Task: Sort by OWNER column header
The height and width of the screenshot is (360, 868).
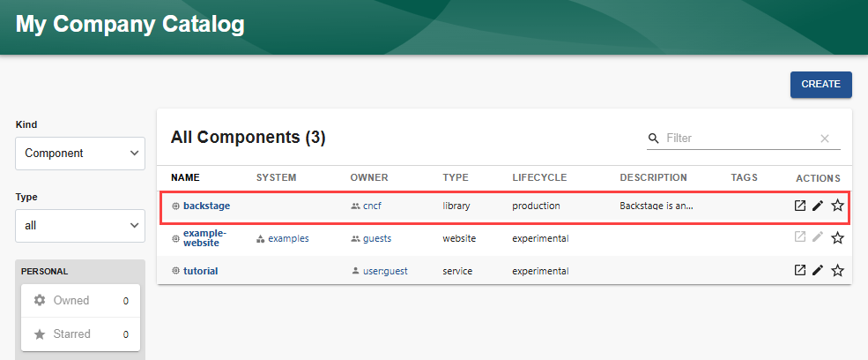Action: [x=369, y=177]
